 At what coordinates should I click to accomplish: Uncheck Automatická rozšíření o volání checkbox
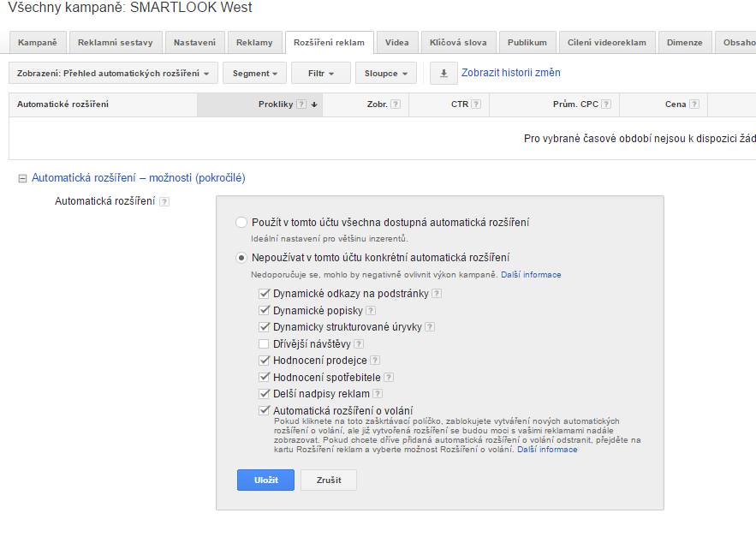[264, 410]
